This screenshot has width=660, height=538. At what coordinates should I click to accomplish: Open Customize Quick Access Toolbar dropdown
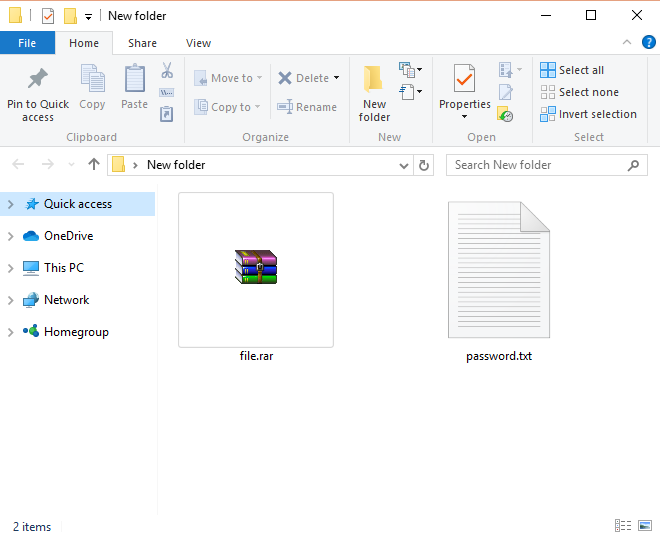pyautogui.click(x=88, y=17)
